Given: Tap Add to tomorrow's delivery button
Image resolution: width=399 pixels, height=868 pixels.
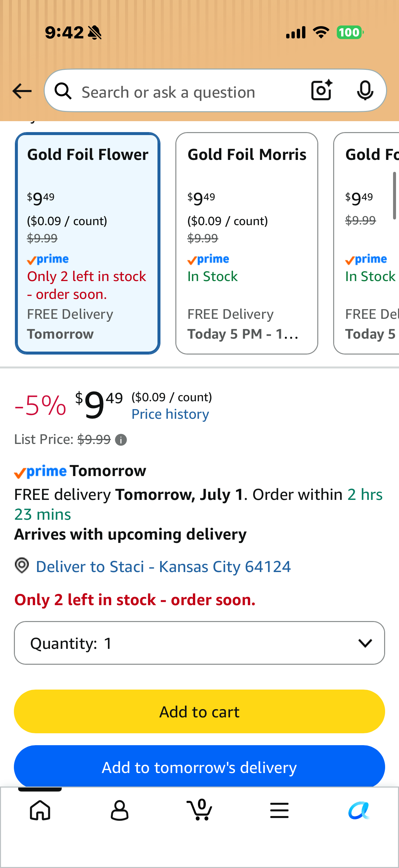Looking at the screenshot, I should 199,766.
